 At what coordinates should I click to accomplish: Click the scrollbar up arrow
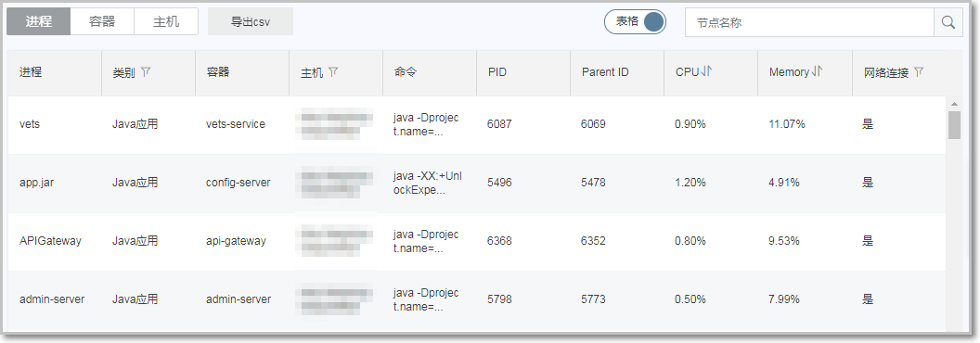tap(954, 104)
